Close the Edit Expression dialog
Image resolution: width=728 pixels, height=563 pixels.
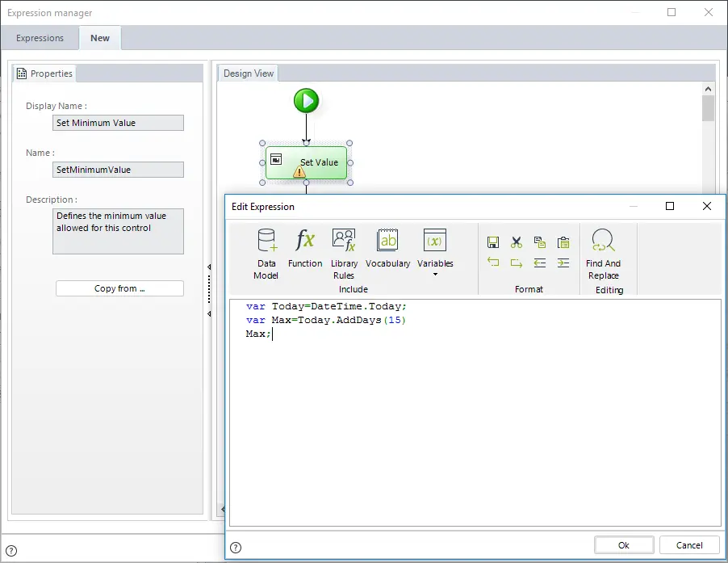707,206
